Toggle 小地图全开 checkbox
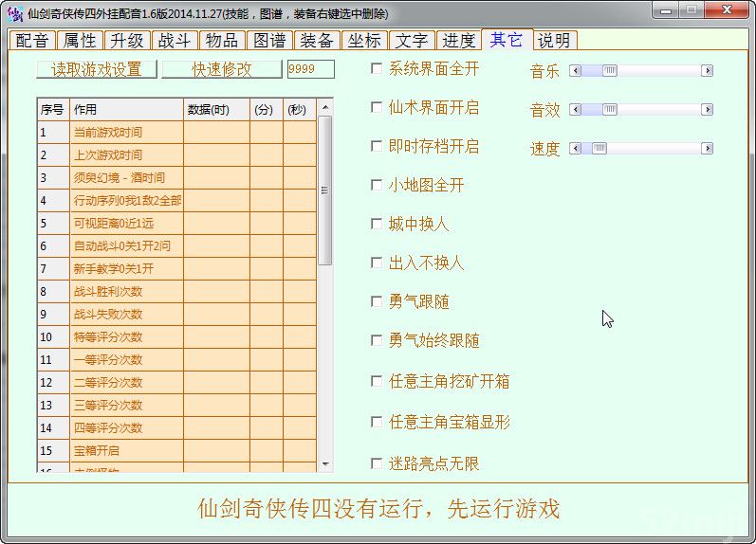This screenshot has width=756, height=544. pyautogui.click(x=377, y=186)
